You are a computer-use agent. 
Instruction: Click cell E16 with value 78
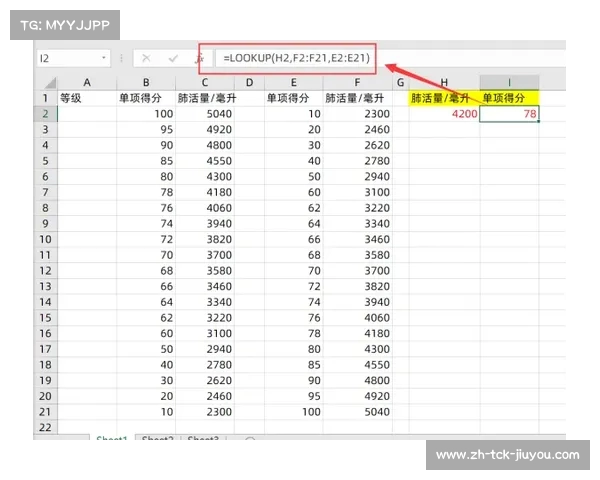pos(293,333)
